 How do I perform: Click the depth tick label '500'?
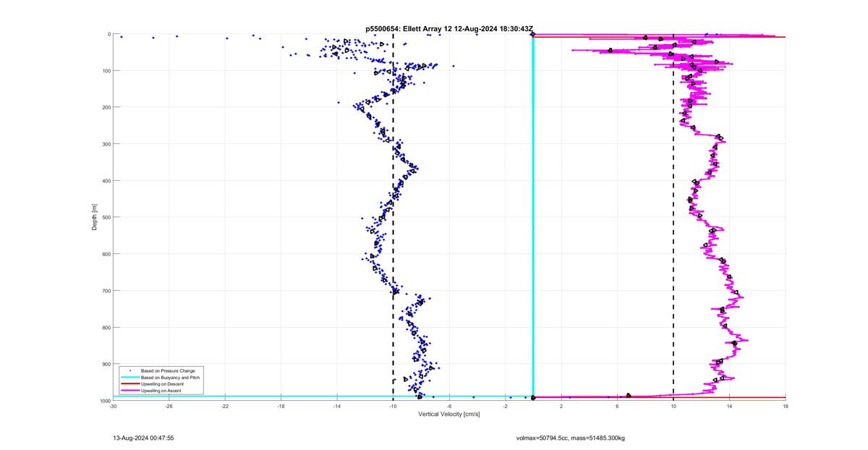tap(106, 217)
